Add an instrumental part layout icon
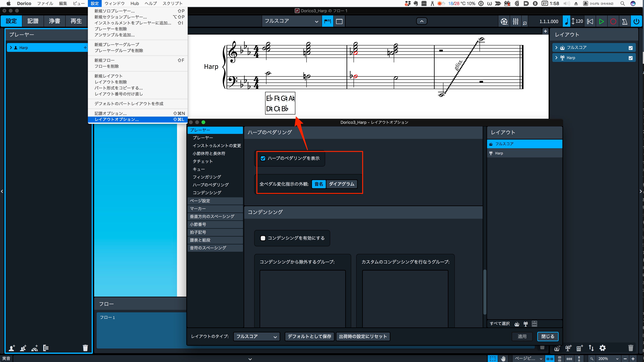 [x=568, y=348]
